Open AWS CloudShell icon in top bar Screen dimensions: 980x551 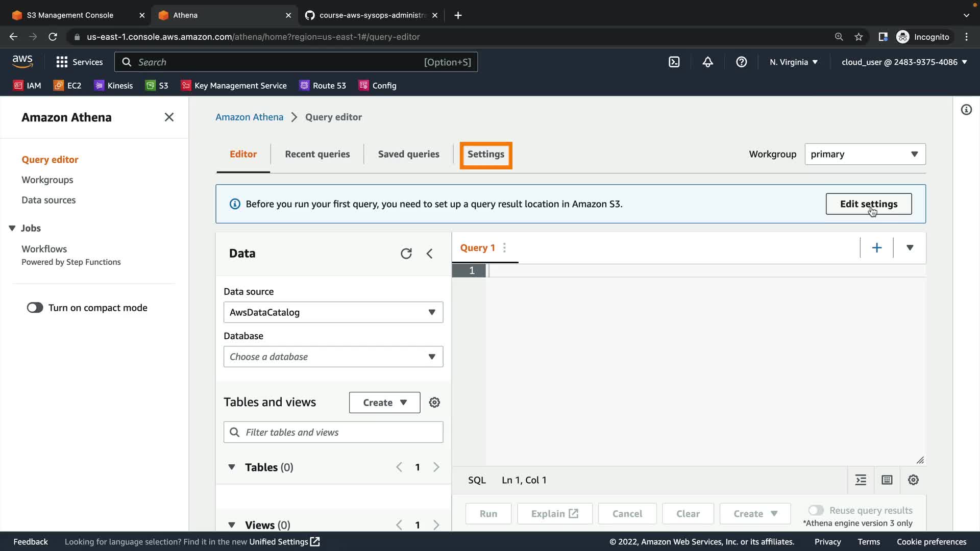(674, 62)
